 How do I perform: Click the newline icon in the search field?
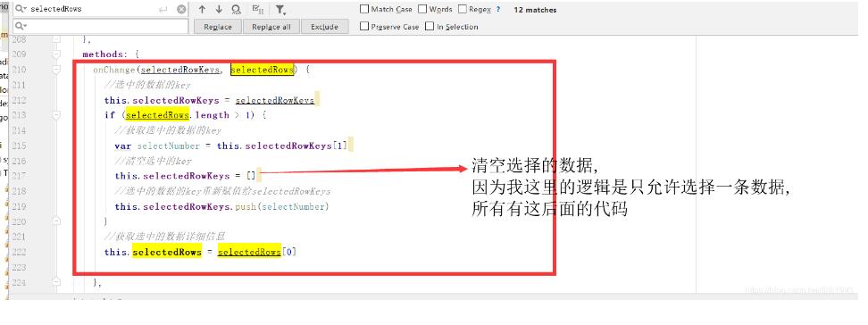coord(163,10)
